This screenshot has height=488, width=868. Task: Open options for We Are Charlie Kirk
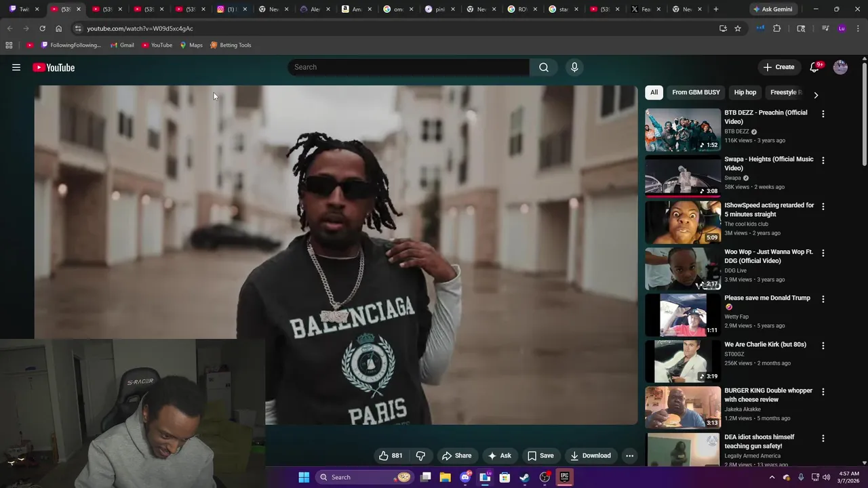pyautogui.click(x=823, y=346)
